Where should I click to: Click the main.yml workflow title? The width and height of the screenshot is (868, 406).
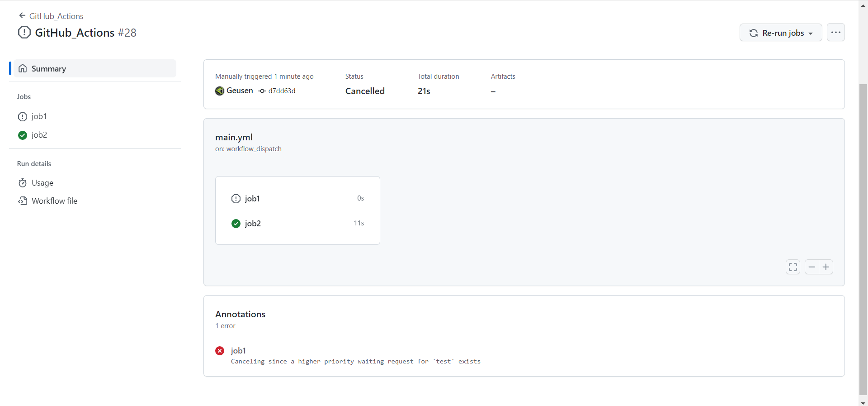coord(234,137)
